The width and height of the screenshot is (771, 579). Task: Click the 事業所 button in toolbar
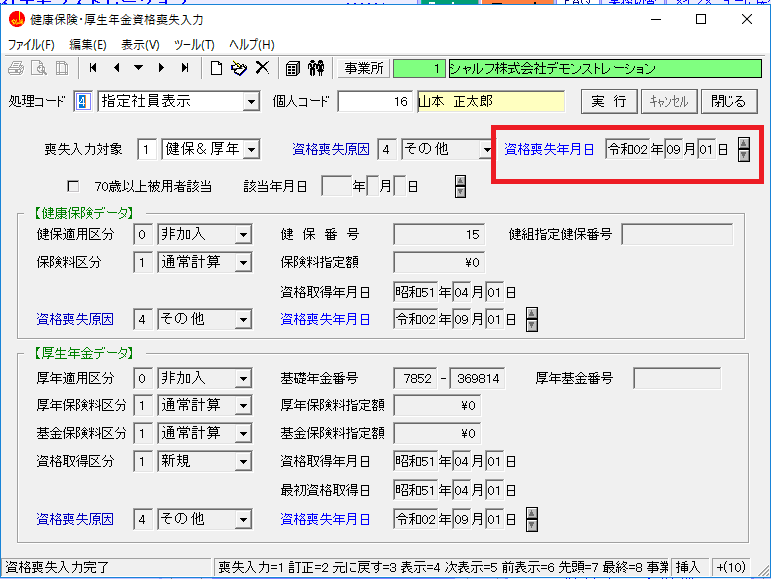coord(363,69)
